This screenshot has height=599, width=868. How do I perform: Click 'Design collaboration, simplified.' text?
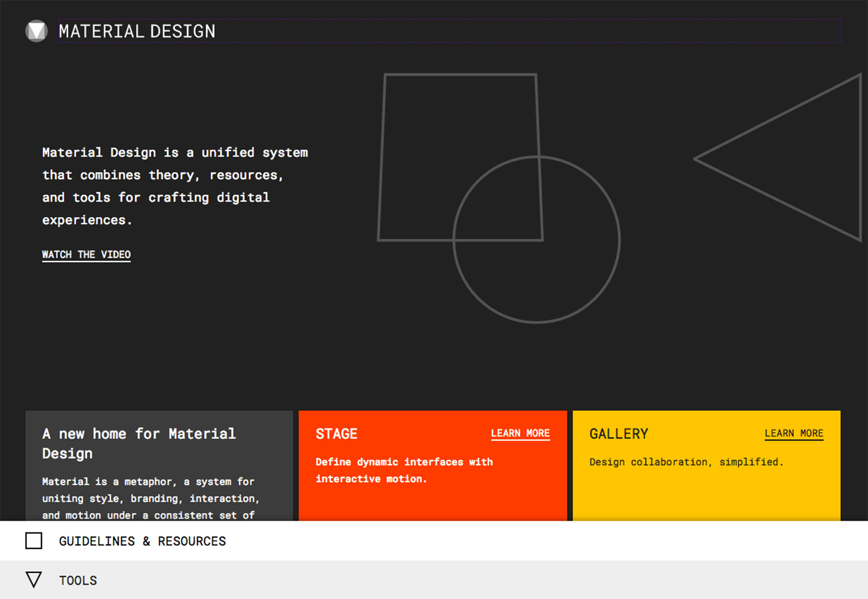[686, 462]
